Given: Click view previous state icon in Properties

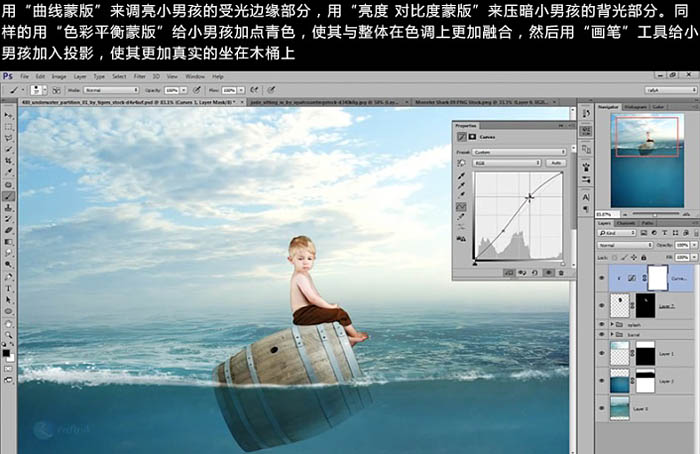Looking at the screenshot, I should tap(522, 273).
